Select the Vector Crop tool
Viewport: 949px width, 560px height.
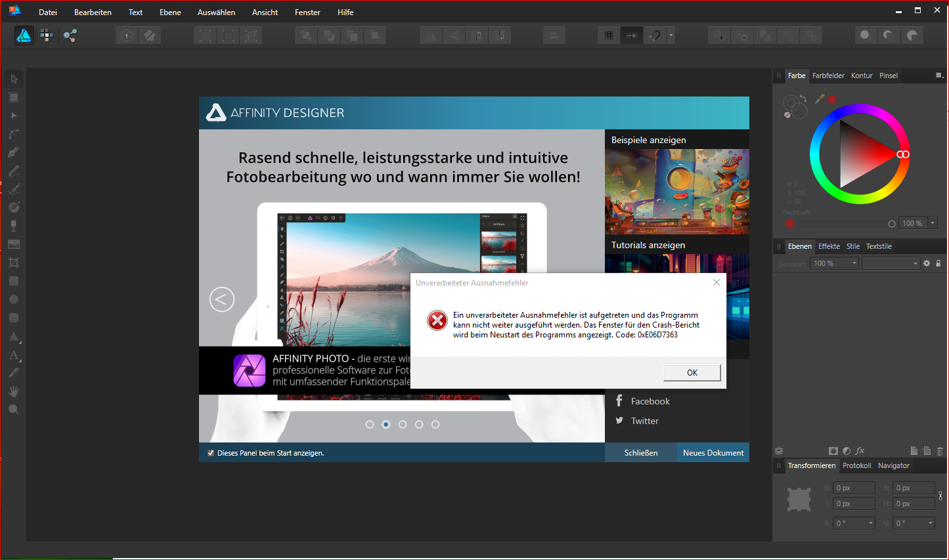14,263
